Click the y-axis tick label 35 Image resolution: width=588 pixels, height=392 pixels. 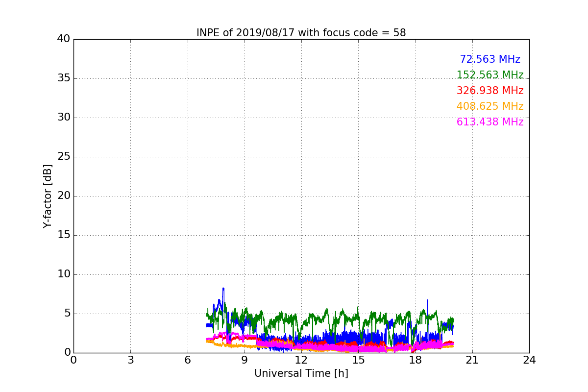point(64,78)
